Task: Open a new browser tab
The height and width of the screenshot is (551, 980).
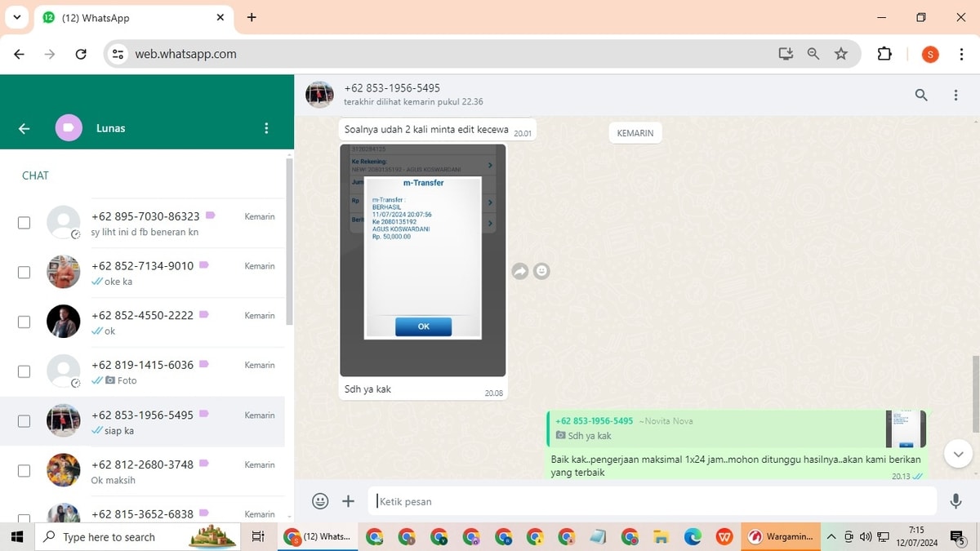Action: 252,17
